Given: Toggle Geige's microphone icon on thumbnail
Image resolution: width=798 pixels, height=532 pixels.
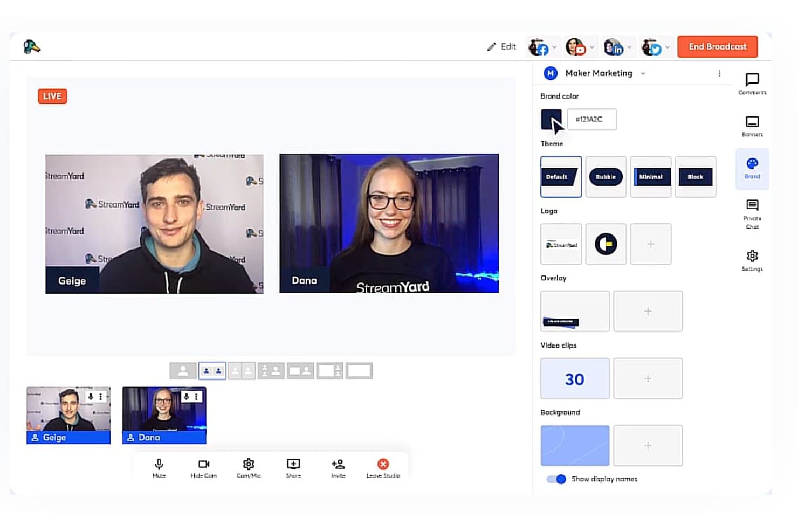Looking at the screenshot, I should coord(91,397).
